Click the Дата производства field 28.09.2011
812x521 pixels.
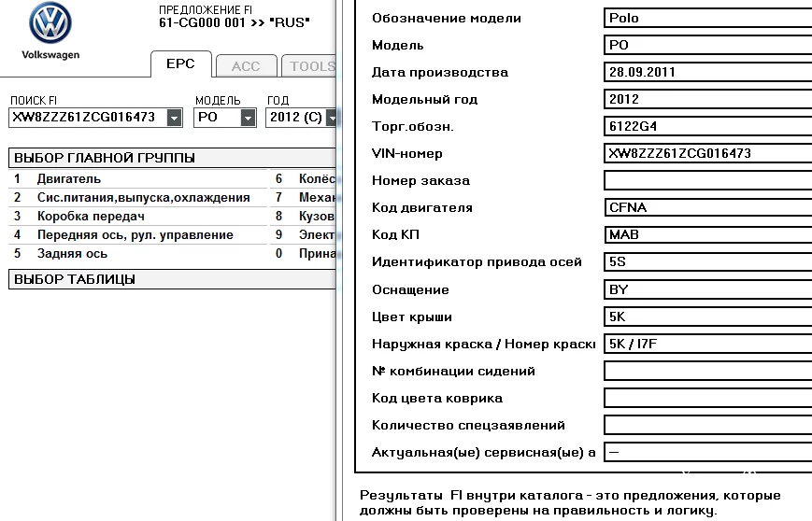(708, 72)
